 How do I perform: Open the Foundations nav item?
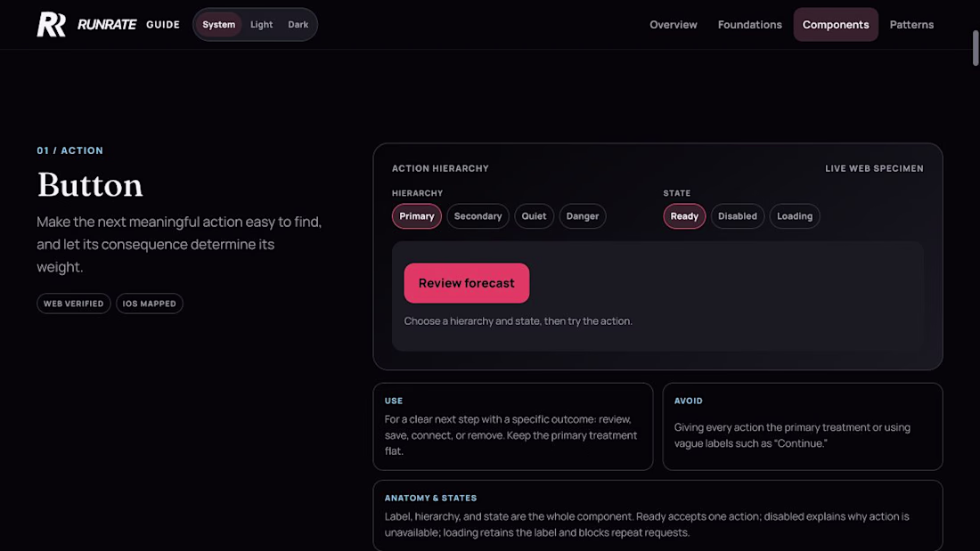[x=749, y=24]
